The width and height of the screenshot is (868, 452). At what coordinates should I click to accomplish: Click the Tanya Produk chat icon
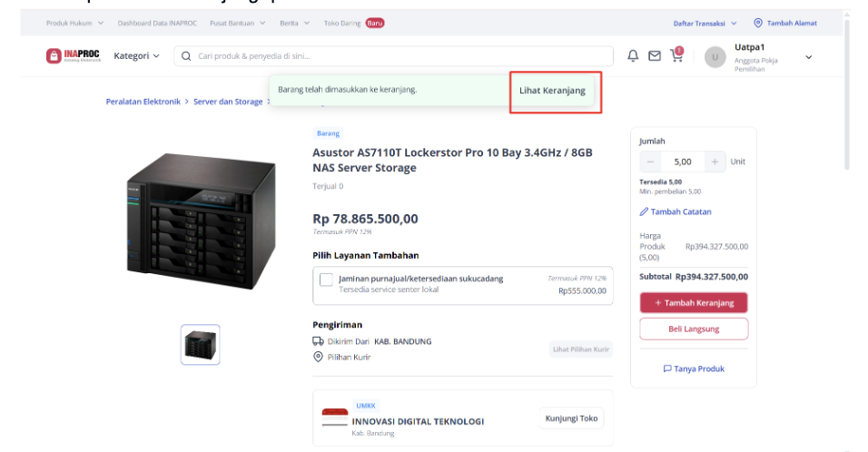pos(667,368)
